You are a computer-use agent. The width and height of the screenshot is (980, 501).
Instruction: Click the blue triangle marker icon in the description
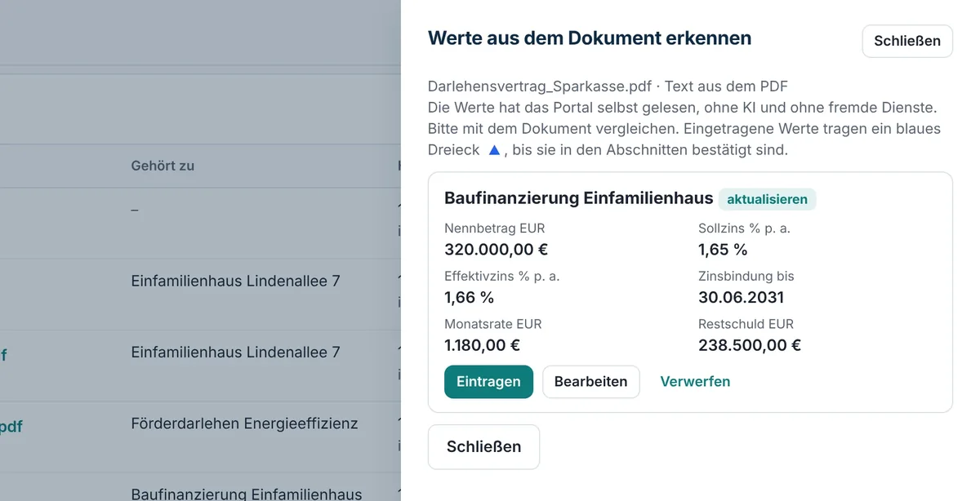(x=494, y=150)
